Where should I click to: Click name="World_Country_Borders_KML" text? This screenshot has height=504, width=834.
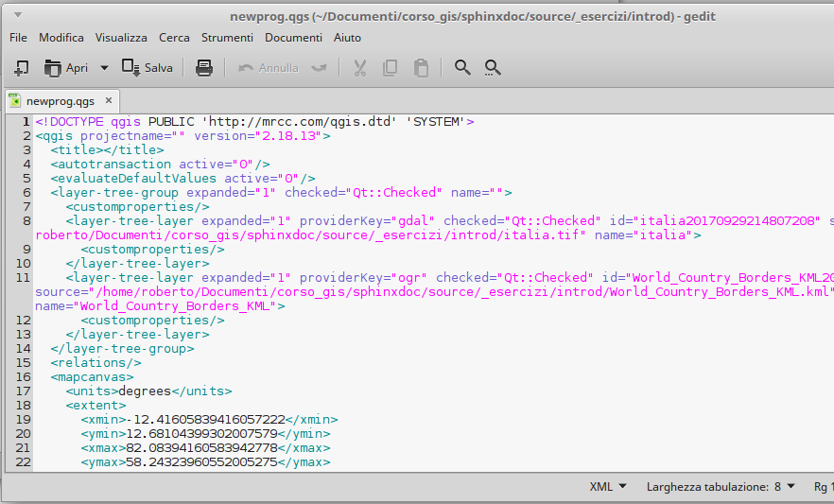pos(156,306)
